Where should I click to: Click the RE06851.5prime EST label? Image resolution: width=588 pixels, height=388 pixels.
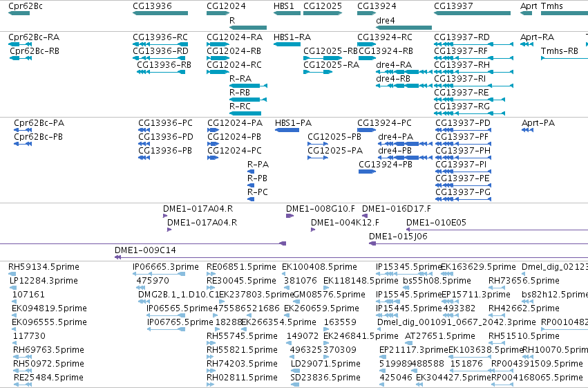tap(242, 267)
